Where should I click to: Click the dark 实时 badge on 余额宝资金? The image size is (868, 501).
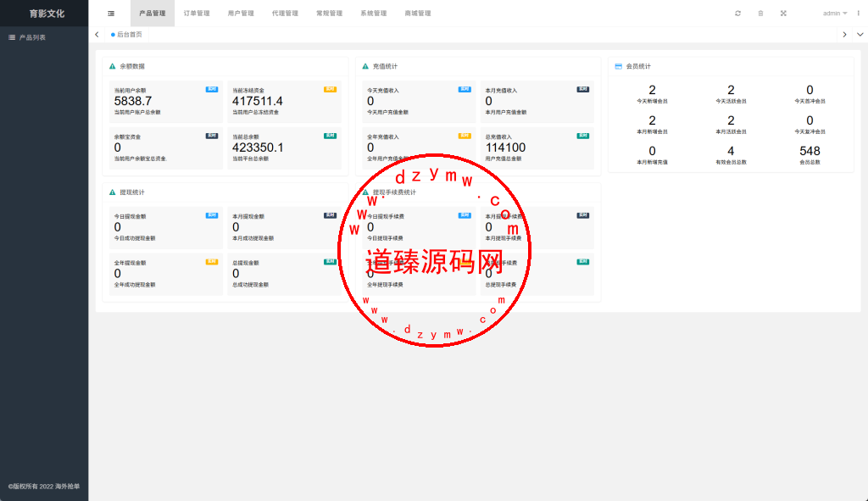point(211,136)
